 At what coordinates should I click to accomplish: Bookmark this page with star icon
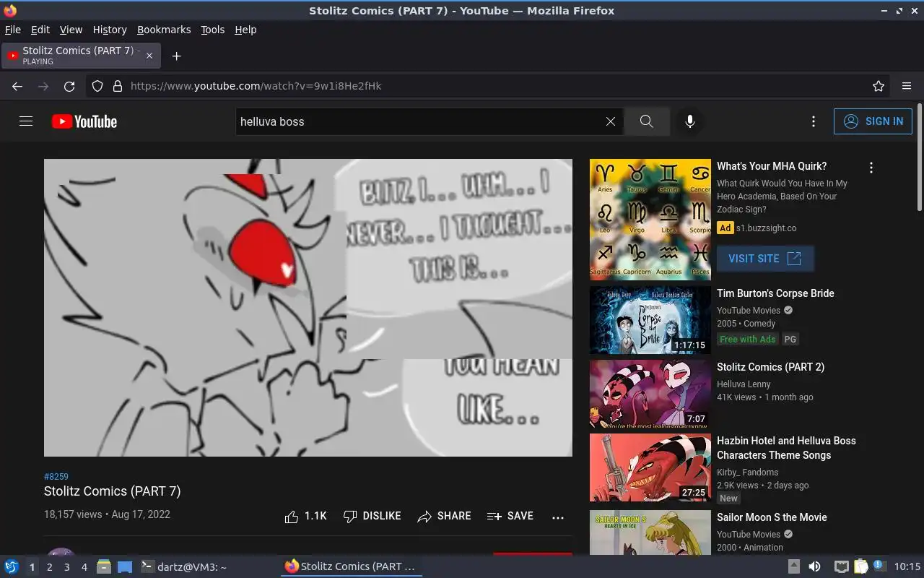coord(879,86)
